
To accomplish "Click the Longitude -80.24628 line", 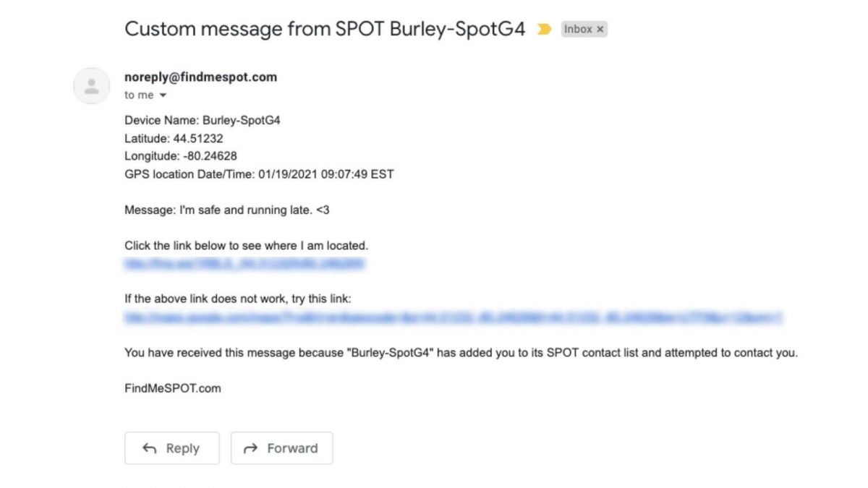I will [181, 156].
